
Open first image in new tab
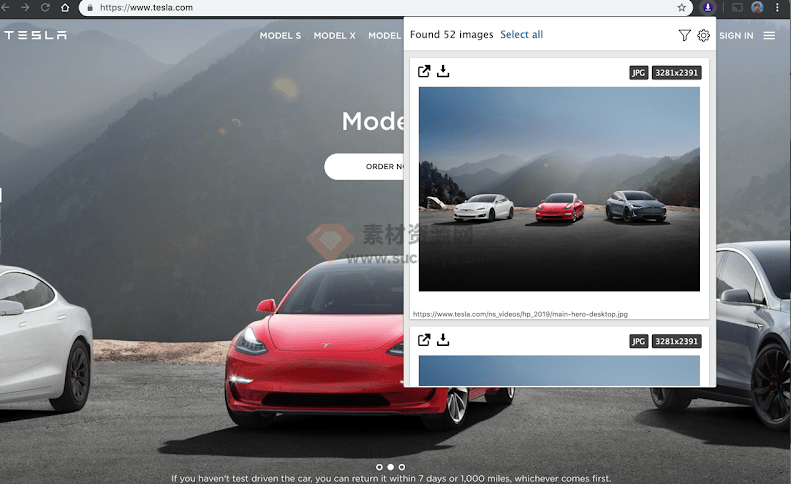[424, 72]
